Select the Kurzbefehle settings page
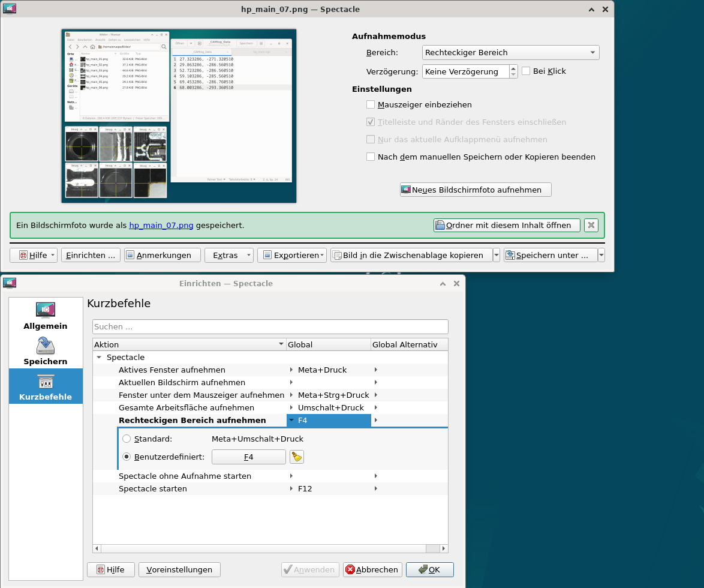Screen dimensions: 704x588 point(46,386)
